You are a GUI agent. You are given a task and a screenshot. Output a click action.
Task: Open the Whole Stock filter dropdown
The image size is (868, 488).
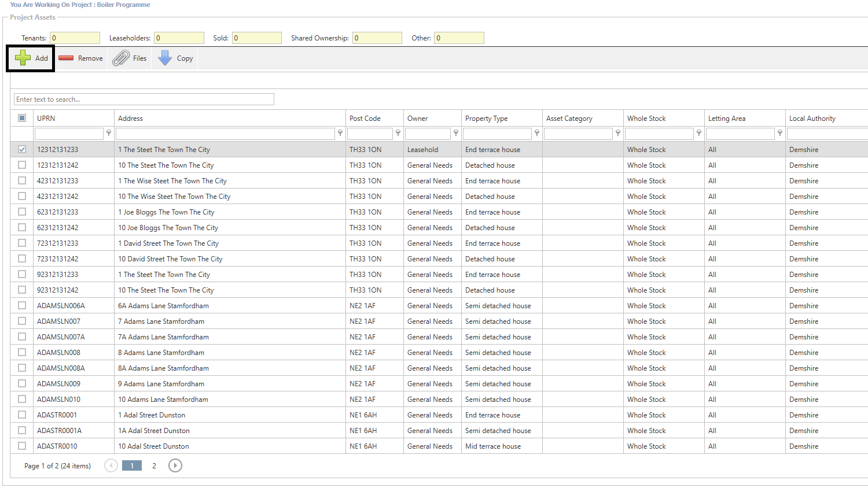pyautogui.click(x=699, y=134)
